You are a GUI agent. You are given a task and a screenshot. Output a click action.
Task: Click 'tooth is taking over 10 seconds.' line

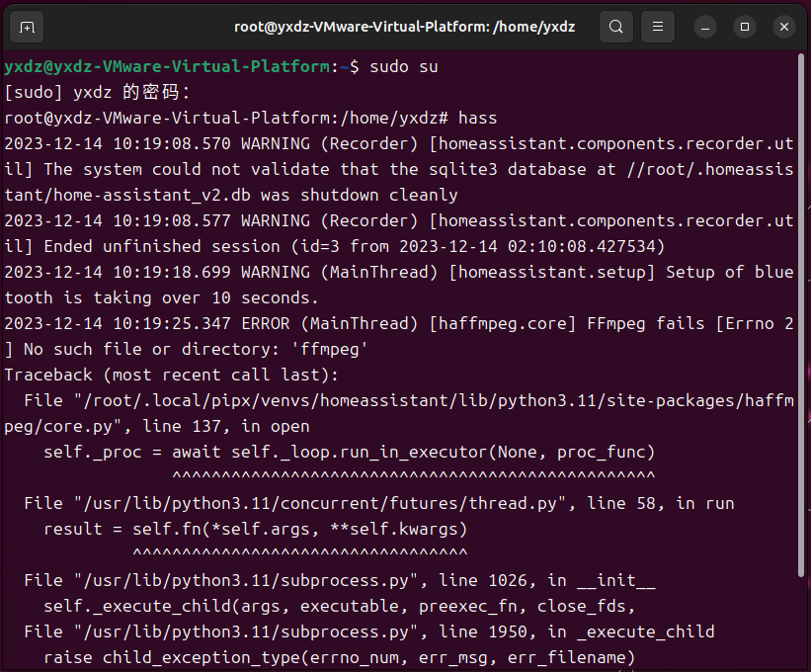point(161,298)
